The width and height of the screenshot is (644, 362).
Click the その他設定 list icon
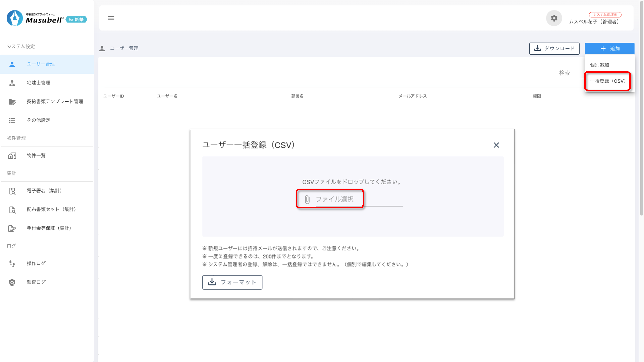pyautogui.click(x=12, y=120)
